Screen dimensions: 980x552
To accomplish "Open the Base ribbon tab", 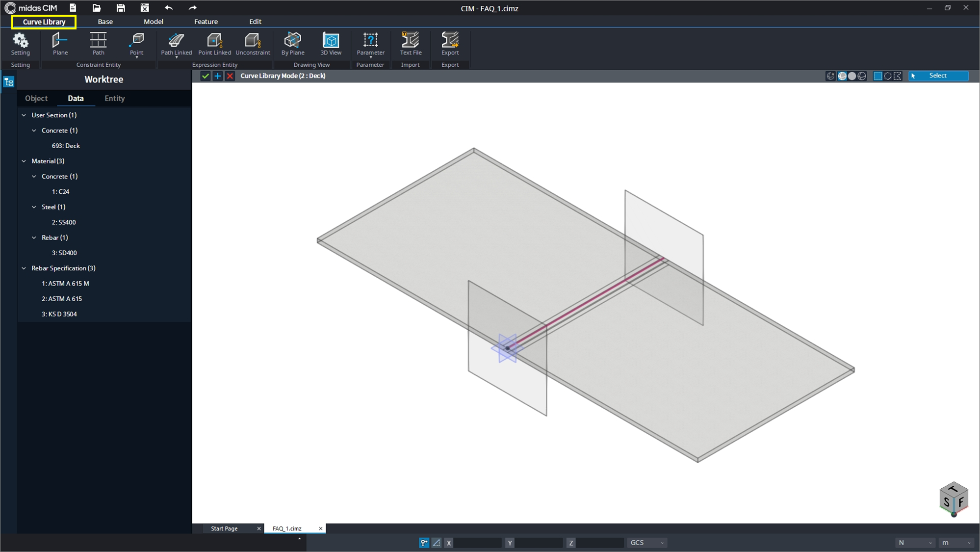I will point(105,22).
